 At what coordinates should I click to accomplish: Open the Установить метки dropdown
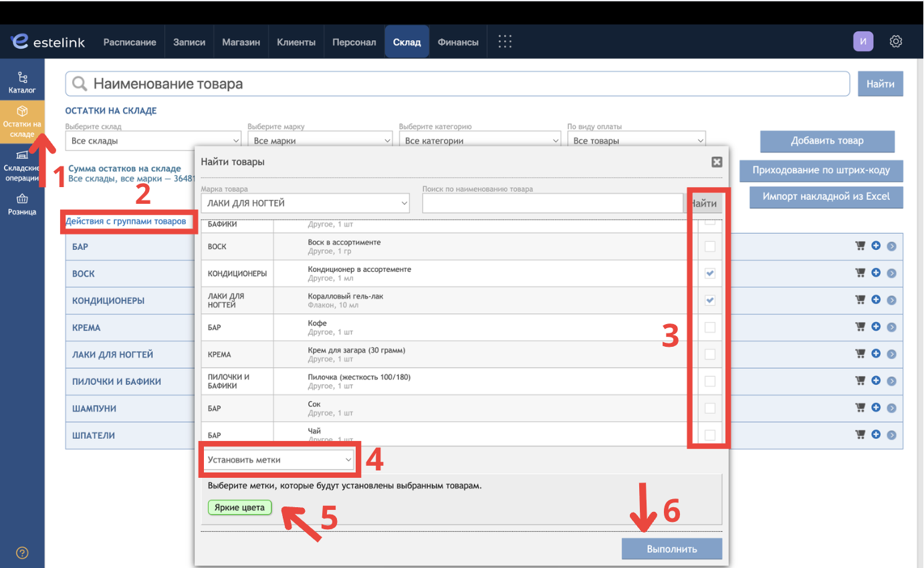279,460
